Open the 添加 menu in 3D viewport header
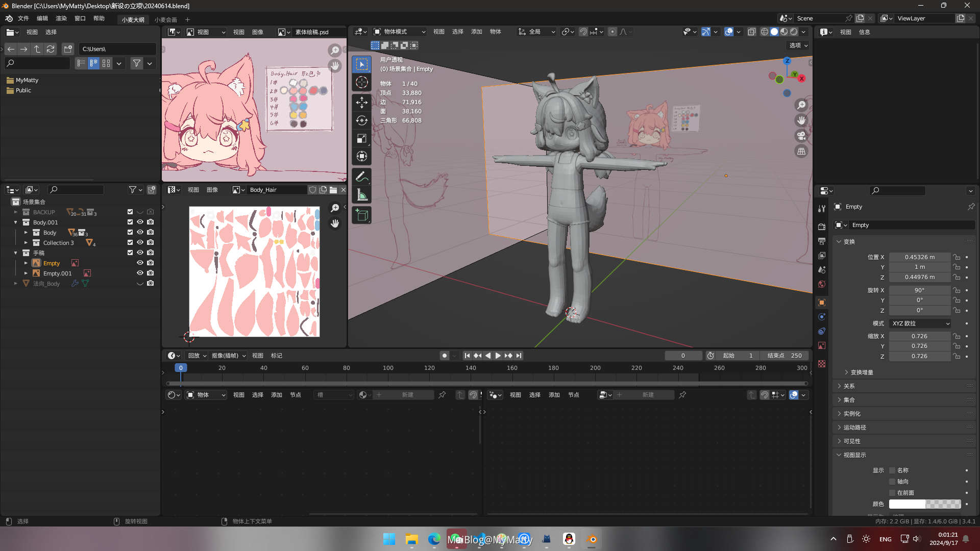Viewport: 980px width, 551px height. coord(477,32)
